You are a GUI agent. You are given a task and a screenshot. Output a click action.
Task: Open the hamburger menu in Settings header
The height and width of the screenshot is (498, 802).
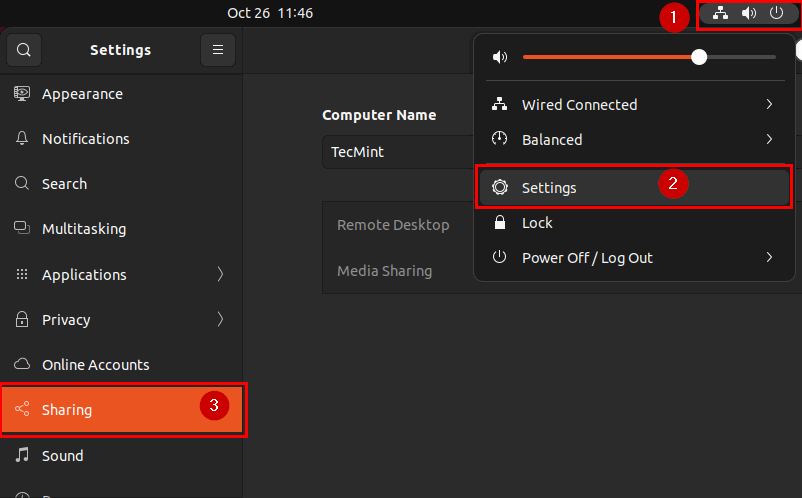click(x=217, y=50)
